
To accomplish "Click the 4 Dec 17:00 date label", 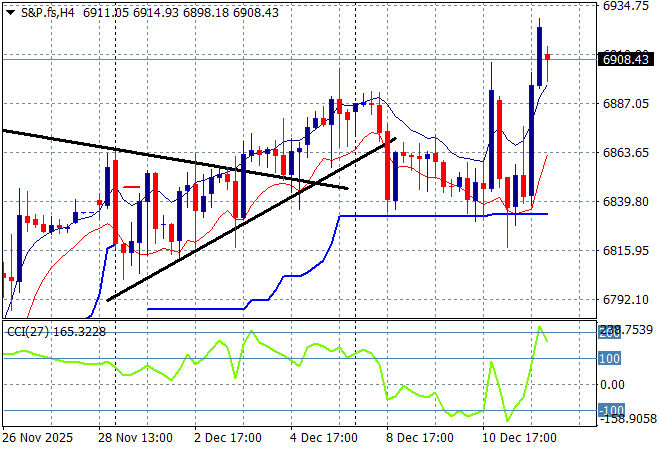I will coord(325,437).
